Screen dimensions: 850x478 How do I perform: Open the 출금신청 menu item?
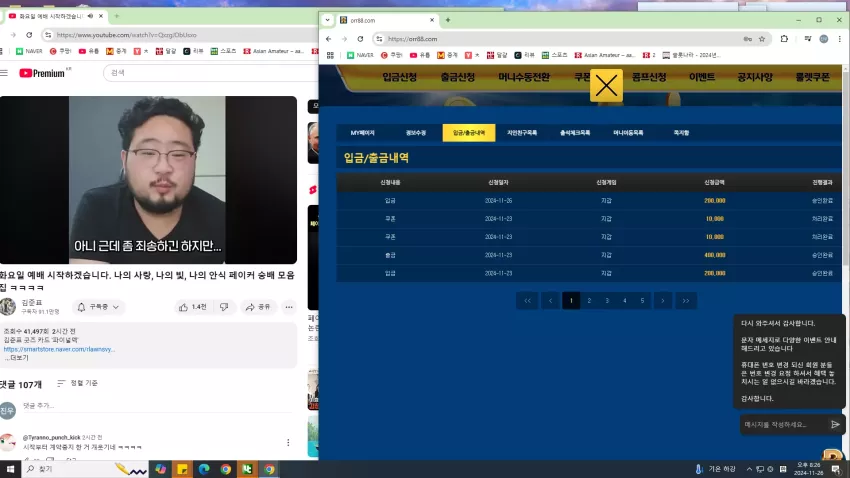(x=458, y=77)
